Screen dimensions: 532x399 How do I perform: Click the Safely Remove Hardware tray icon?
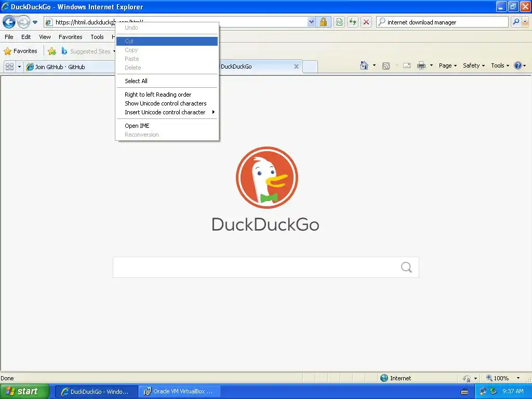[493, 392]
